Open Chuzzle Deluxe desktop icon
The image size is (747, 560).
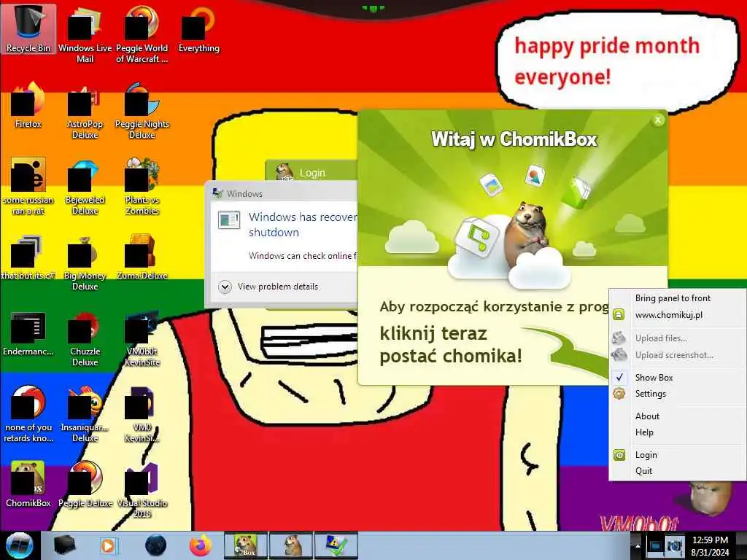[x=85, y=338]
